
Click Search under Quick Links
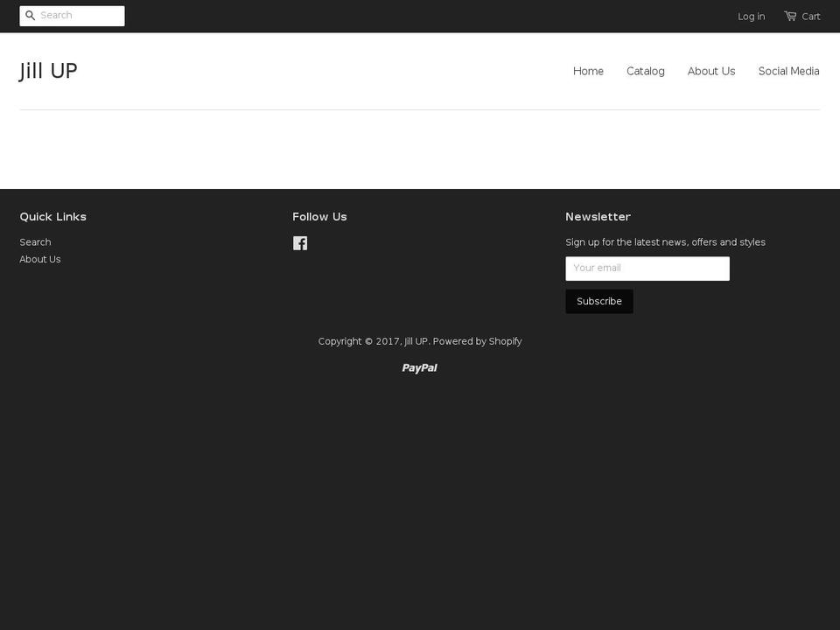(x=35, y=242)
